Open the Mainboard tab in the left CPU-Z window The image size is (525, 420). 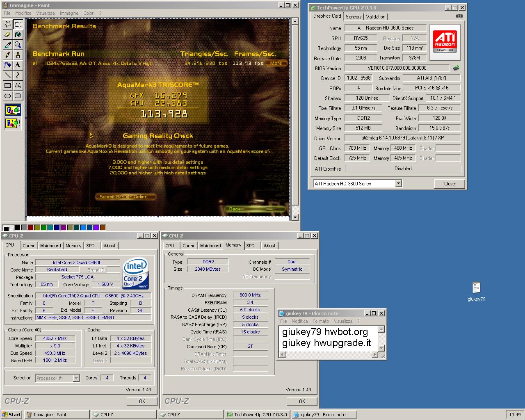click(x=50, y=246)
